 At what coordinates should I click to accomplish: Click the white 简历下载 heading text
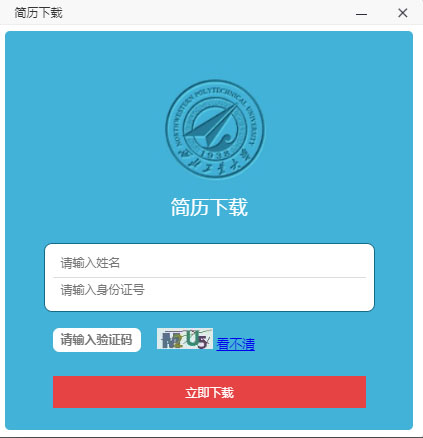point(209,207)
